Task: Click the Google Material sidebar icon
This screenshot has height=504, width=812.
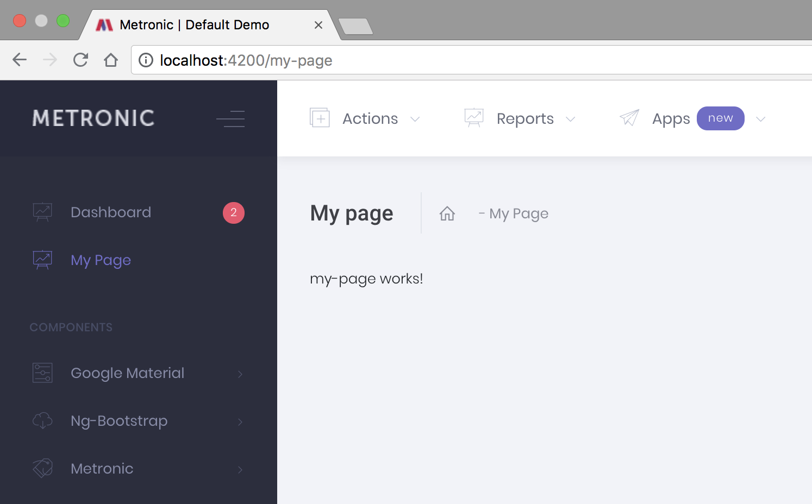Action: point(42,373)
